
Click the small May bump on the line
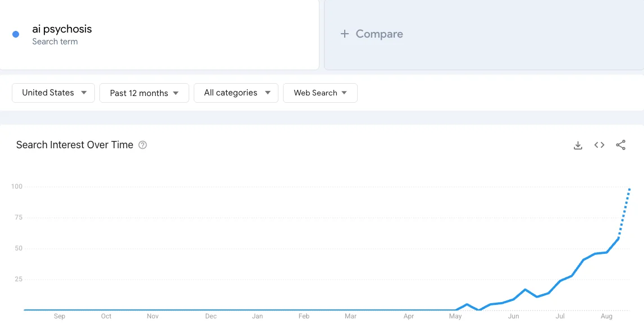467,304
